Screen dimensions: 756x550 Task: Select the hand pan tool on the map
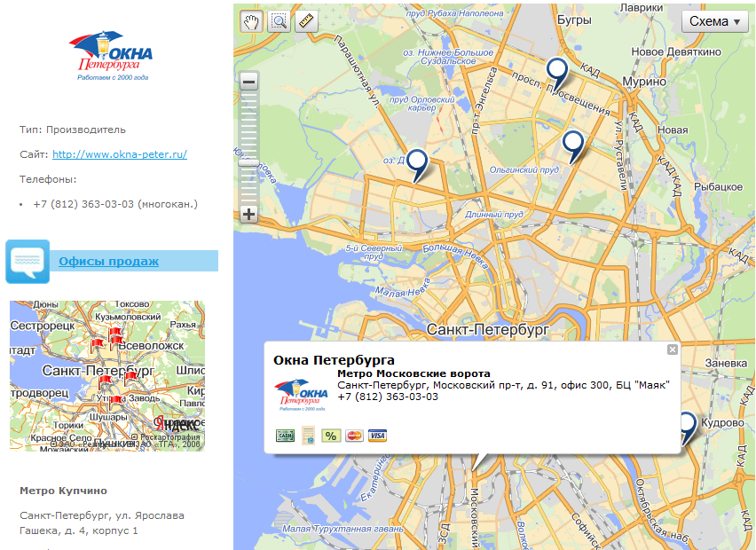point(251,21)
